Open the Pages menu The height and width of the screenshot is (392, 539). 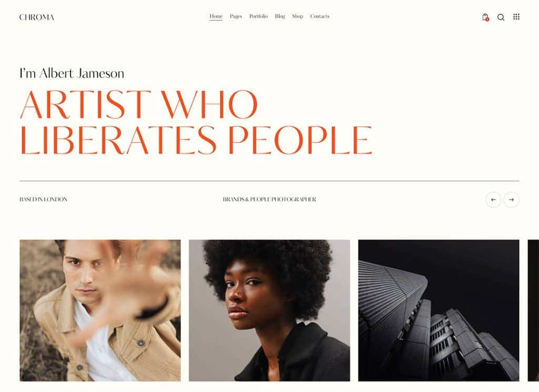point(236,16)
